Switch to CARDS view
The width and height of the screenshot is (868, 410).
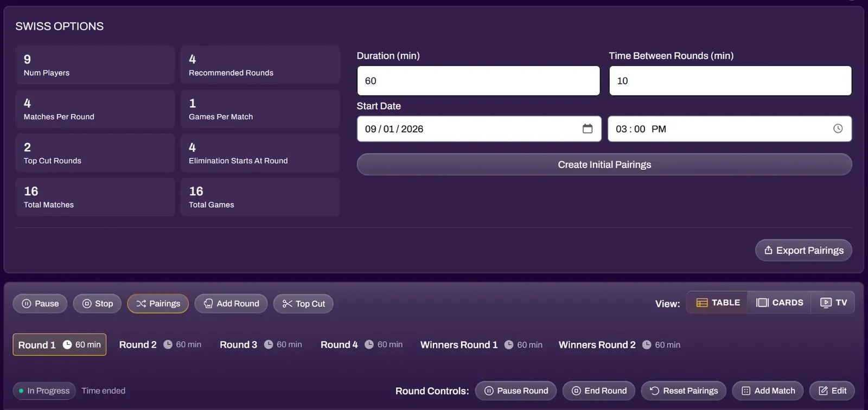click(780, 303)
